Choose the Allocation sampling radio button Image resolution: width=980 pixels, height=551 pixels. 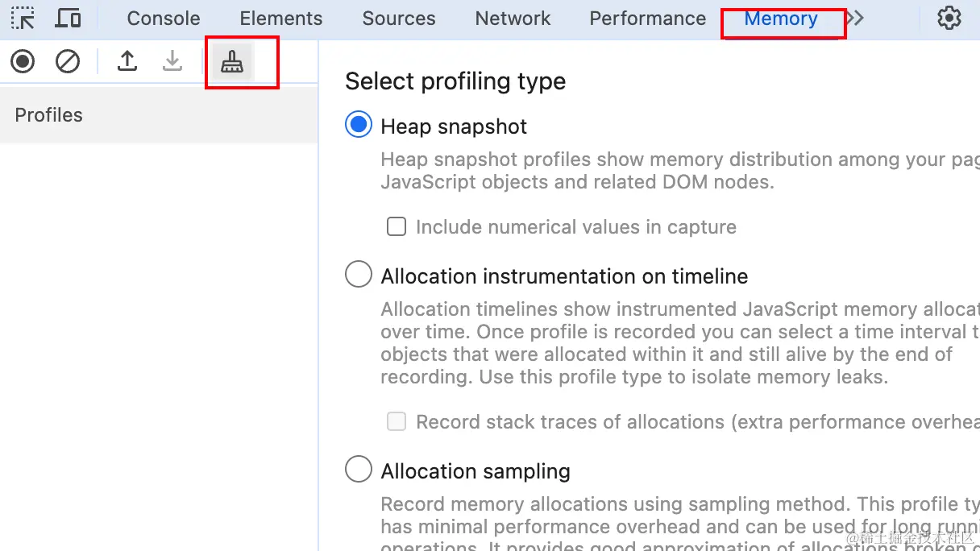pyautogui.click(x=359, y=470)
